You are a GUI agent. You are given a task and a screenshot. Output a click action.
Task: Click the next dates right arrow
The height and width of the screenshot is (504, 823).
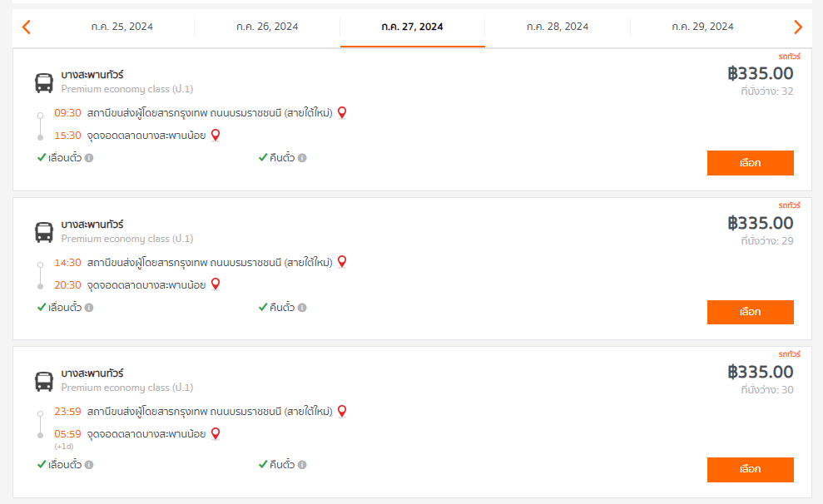point(798,27)
